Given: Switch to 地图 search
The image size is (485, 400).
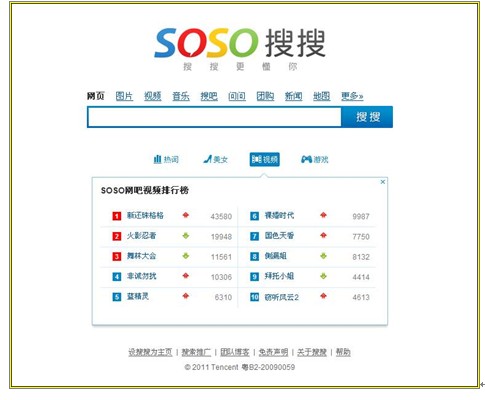Looking at the screenshot, I should pyautogui.click(x=321, y=96).
